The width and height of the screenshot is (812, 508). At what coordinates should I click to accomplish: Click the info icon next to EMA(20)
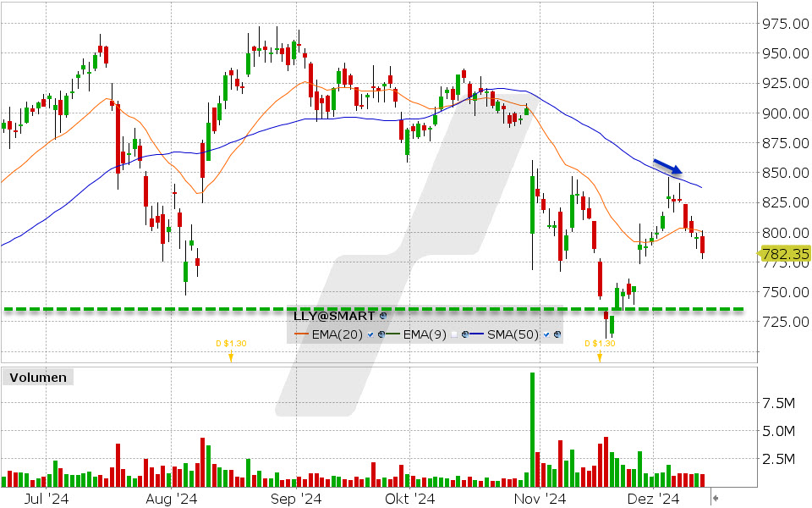[381, 335]
